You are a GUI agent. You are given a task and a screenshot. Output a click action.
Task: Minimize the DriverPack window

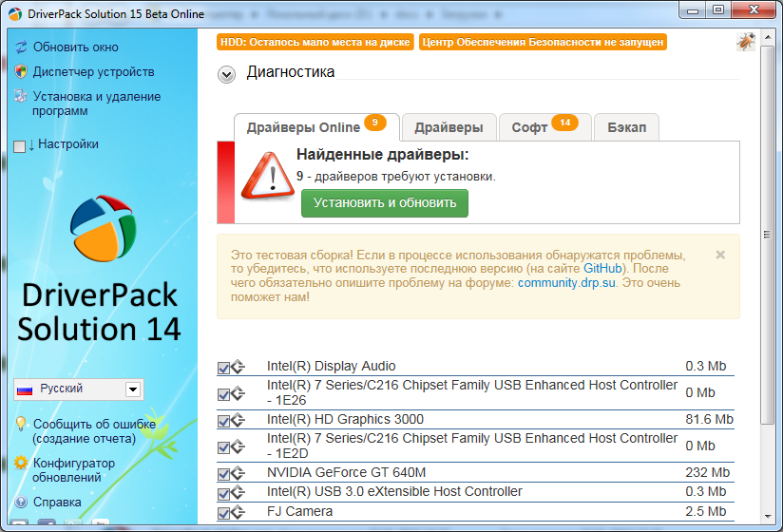click(693, 10)
